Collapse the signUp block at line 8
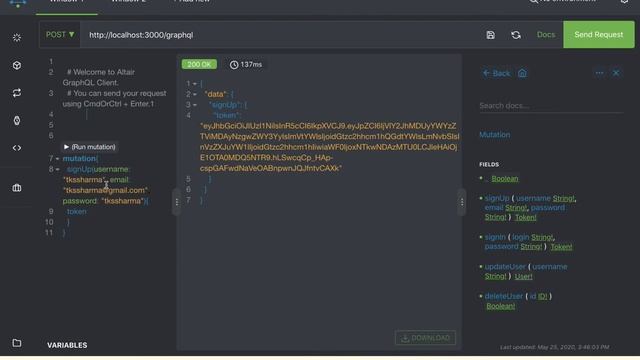 click(58, 169)
